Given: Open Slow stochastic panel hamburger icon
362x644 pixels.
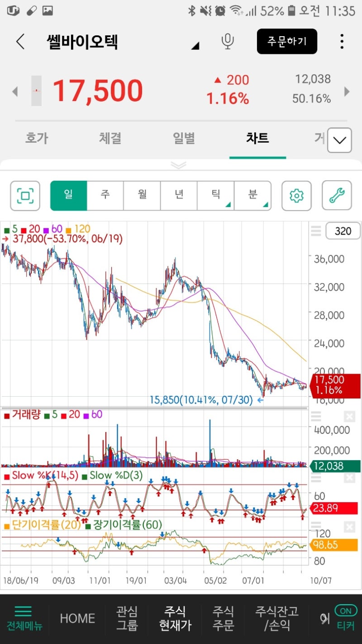Looking at the screenshot, I should pyautogui.click(x=316, y=477).
